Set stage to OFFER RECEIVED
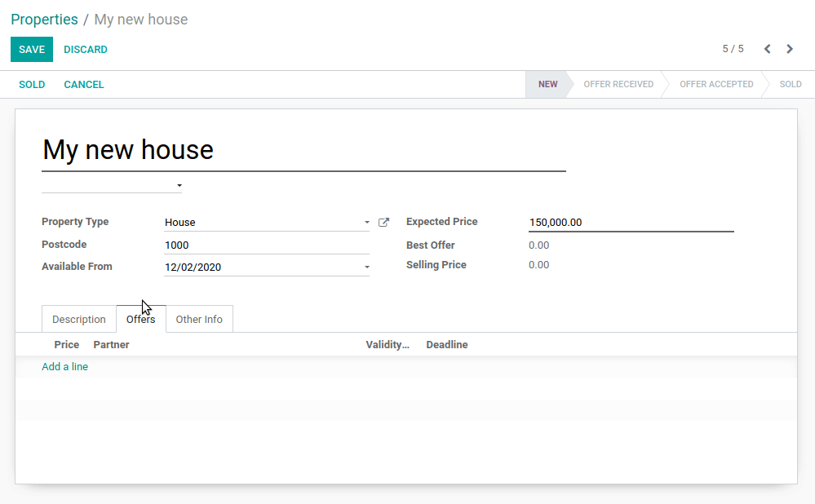The image size is (815, 504). point(618,84)
